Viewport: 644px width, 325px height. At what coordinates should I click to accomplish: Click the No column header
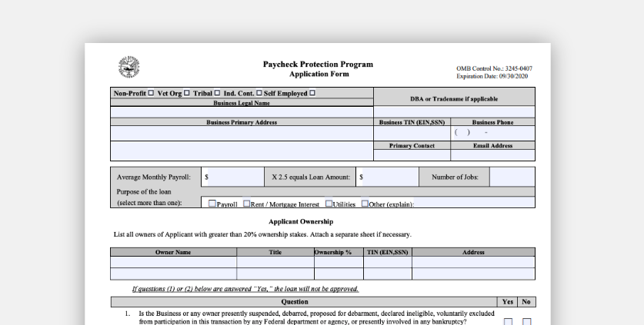point(526,302)
